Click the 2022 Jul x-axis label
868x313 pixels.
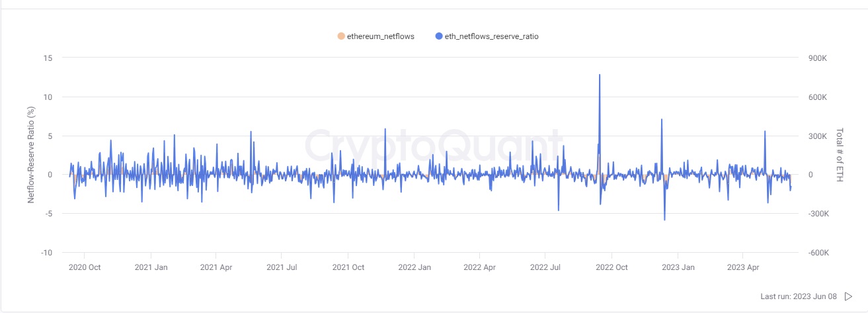pyautogui.click(x=545, y=267)
